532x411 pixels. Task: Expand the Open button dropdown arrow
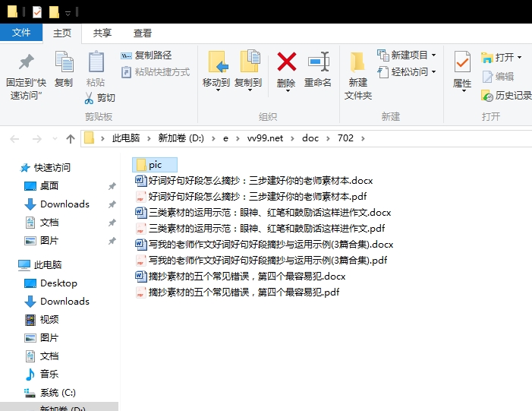tap(519, 58)
